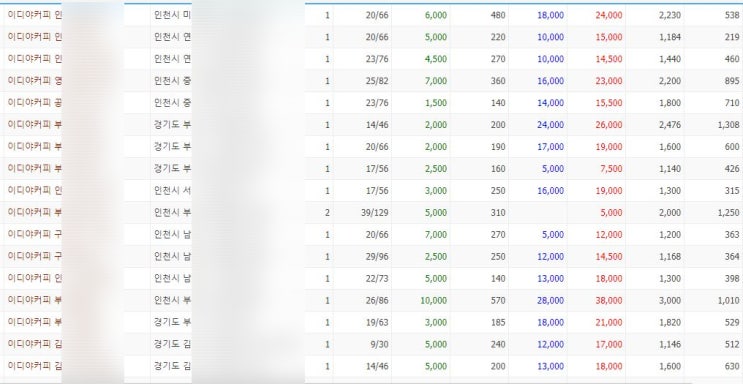Click the cell showing 220

coord(498,37)
